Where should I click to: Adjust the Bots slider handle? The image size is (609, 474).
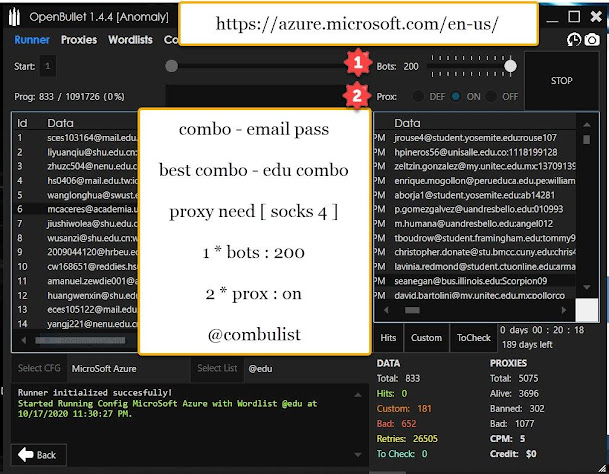pos(510,66)
